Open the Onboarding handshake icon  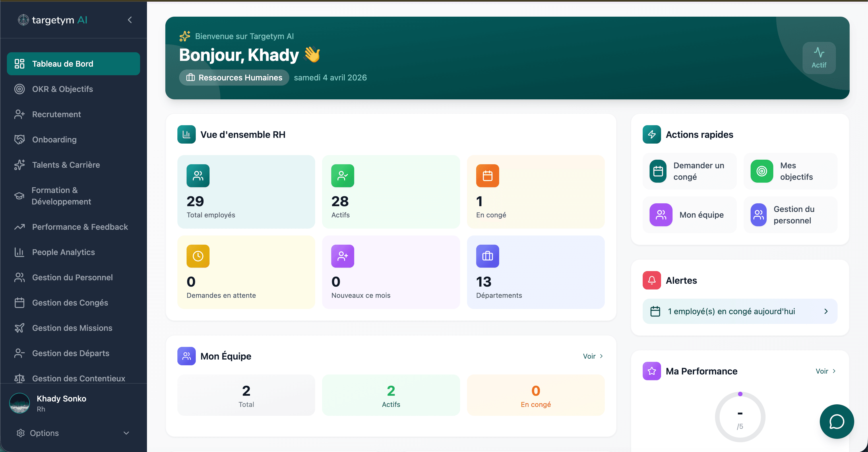click(x=20, y=139)
